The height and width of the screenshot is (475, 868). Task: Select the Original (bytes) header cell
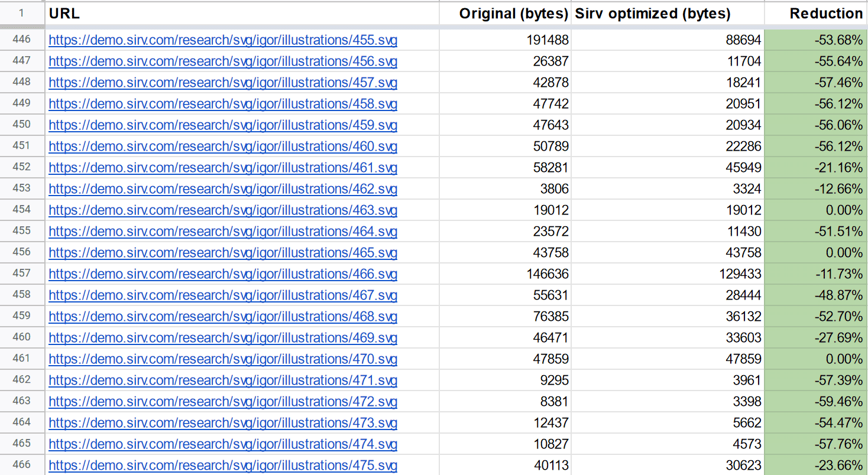click(x=505, y=13)
